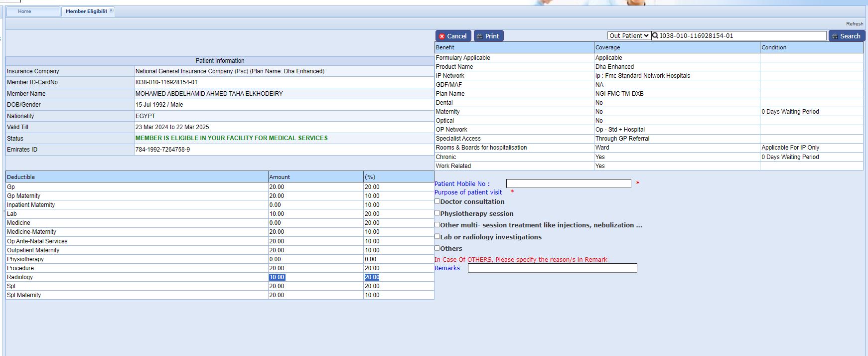Viewport: 868px width, 356px height.
Task: Close the Member Eligibility tab
Action: click(x=111, y=10)
